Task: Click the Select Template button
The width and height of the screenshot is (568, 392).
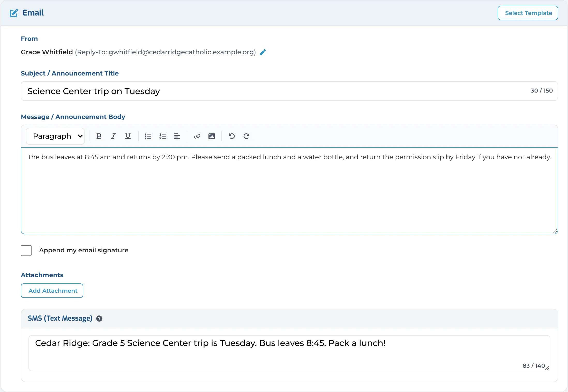Action: 528,13
